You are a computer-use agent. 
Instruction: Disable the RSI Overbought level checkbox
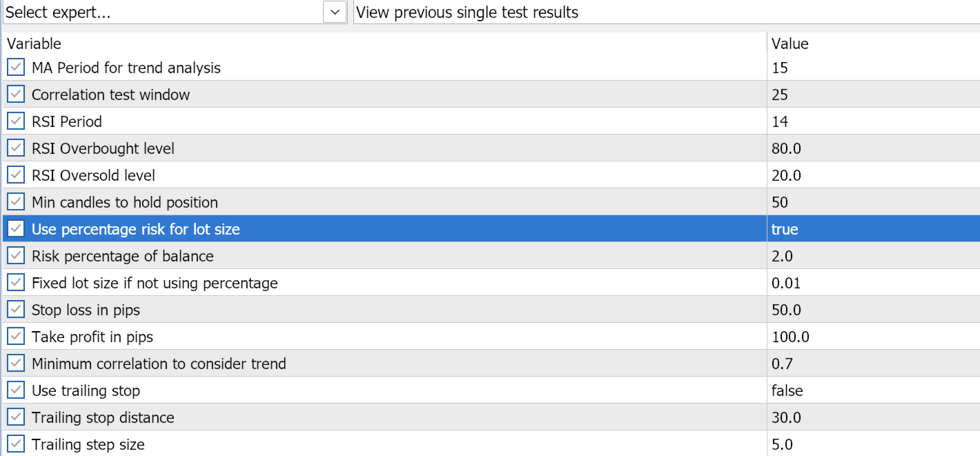pos(16,148)
